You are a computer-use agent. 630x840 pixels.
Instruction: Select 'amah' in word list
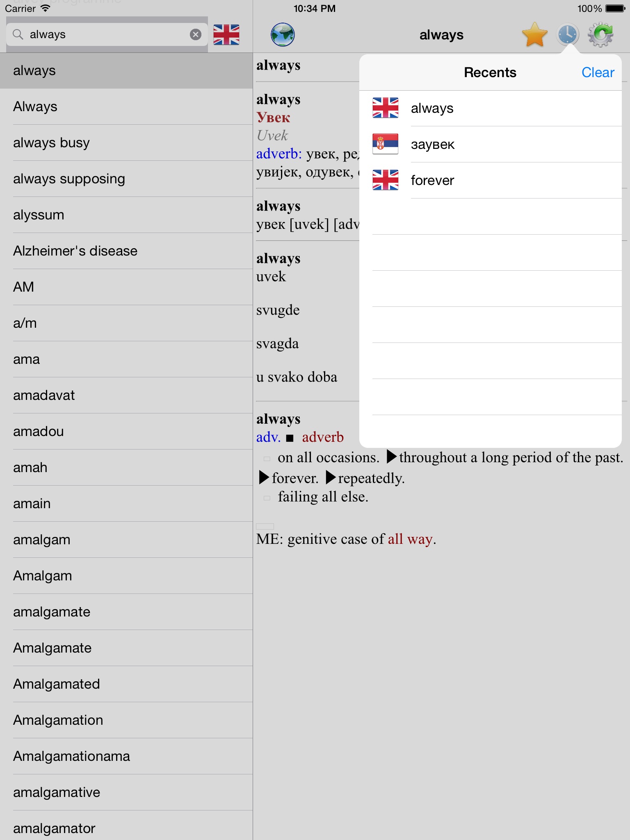pyautogui.click(x=126, y=468)
